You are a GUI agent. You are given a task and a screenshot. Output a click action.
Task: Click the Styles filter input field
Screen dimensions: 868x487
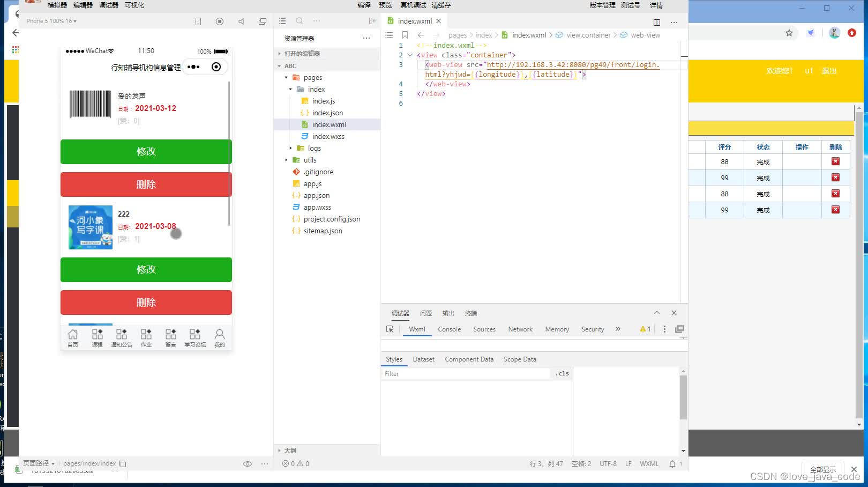click(466, 374)
